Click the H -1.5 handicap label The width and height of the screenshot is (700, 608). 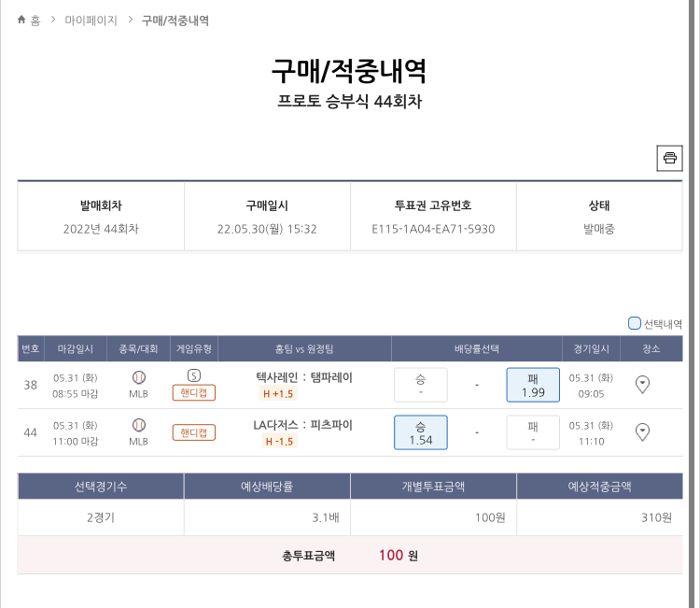(x=279, y=442)
